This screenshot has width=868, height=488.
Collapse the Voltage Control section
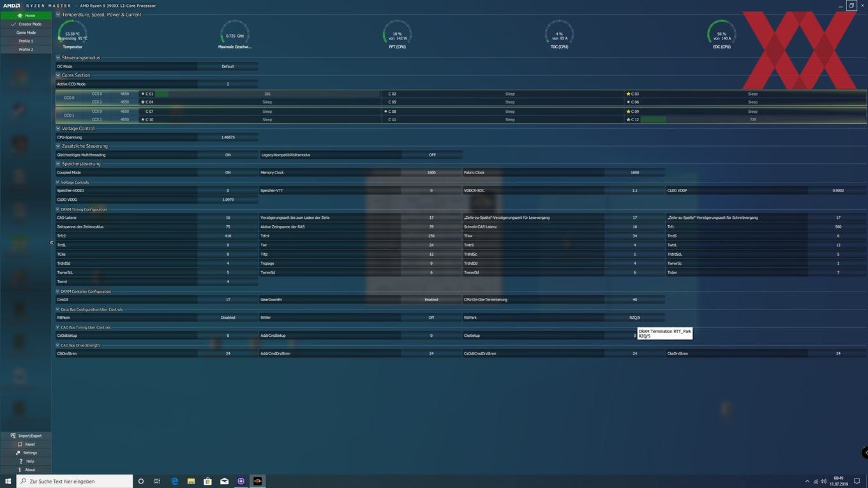point(58,128)
